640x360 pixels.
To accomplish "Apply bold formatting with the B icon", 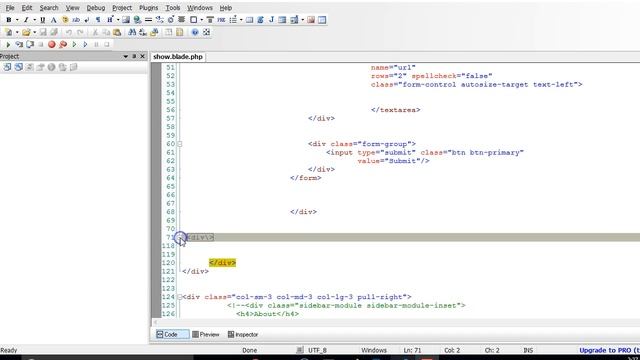I will [x=8, y=20].
